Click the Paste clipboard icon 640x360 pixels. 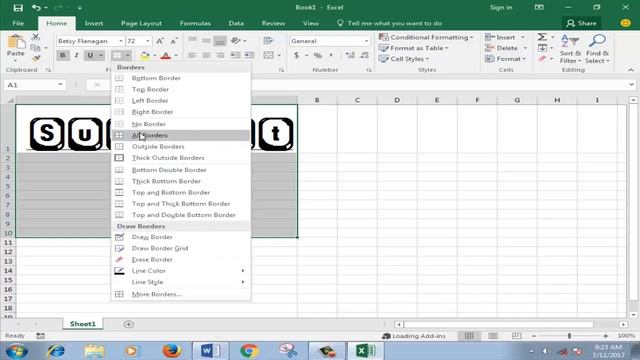click(x=16, y=42)
